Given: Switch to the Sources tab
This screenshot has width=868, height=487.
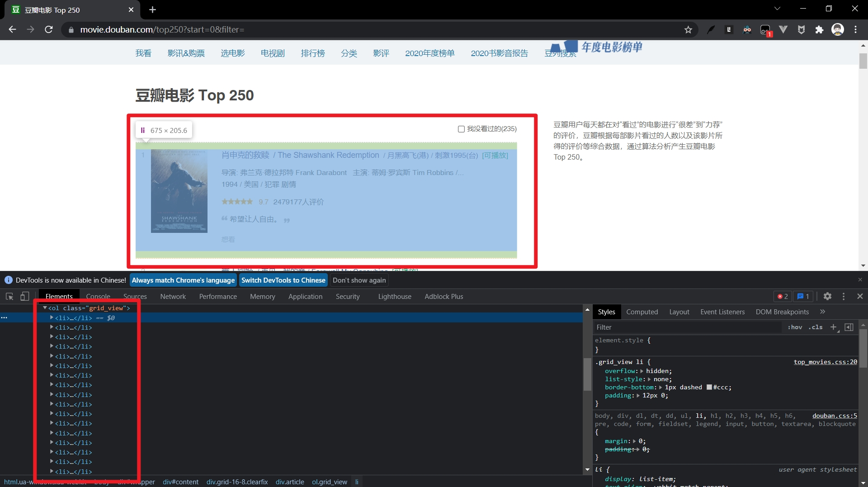Looking at the screenshot, I should pos(135,296).
